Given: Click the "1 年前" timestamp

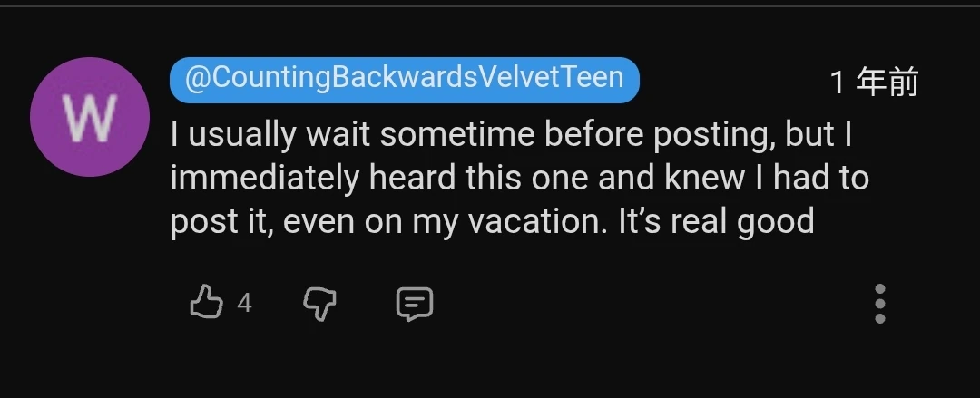Looking at the screenshot, I should 874,83.
